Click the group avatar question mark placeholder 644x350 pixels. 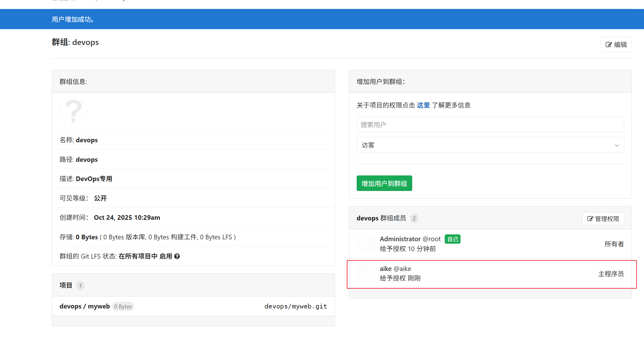coord(73,111)
